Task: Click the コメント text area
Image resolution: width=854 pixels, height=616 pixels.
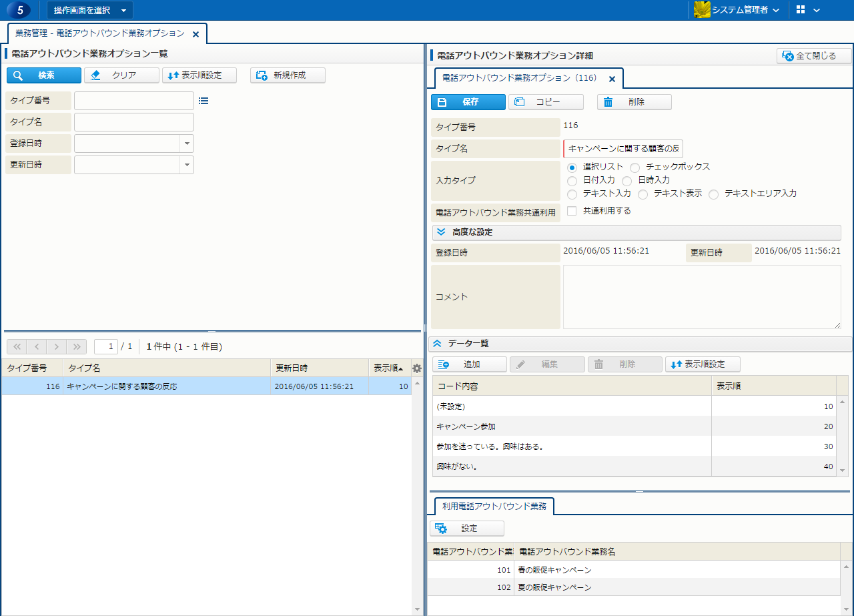Action: tap(701, 296)
